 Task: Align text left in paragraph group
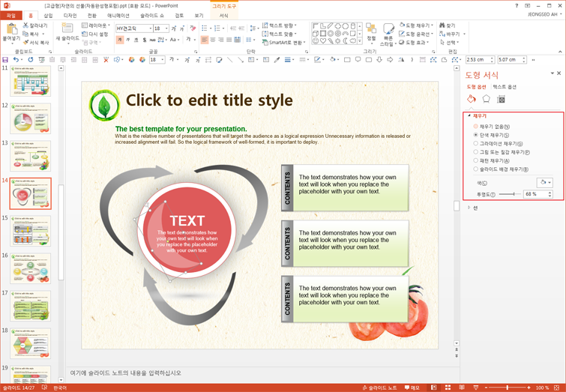205,40
